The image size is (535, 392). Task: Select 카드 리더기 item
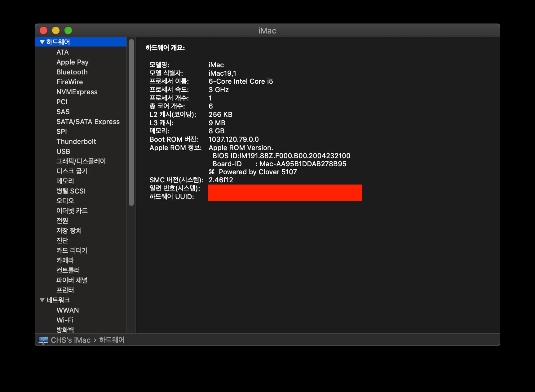tap(72, 251)
